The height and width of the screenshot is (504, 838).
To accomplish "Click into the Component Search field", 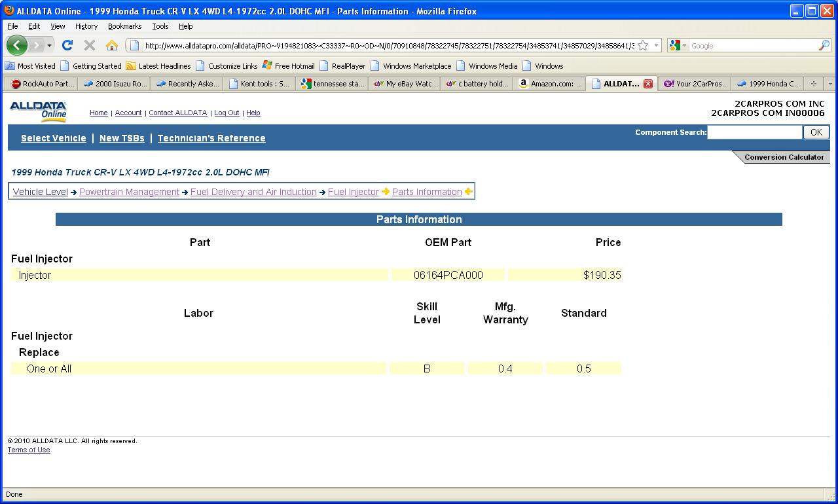I will [755, 132].
